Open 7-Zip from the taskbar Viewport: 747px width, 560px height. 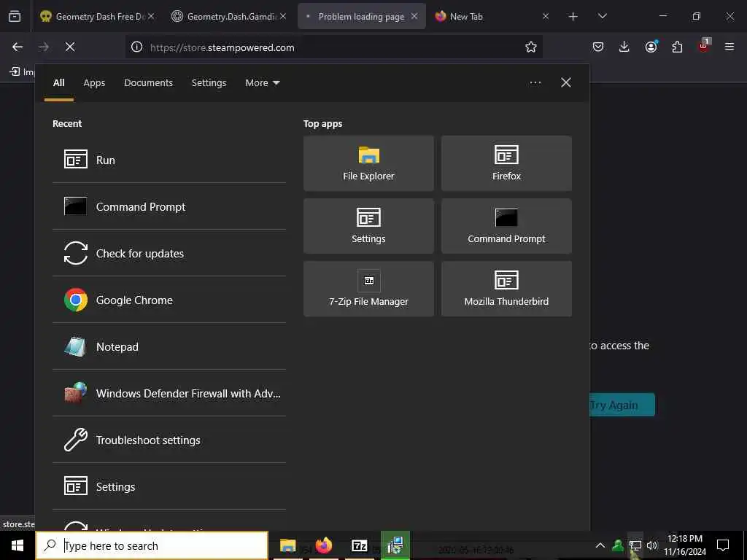coord(359,545)
